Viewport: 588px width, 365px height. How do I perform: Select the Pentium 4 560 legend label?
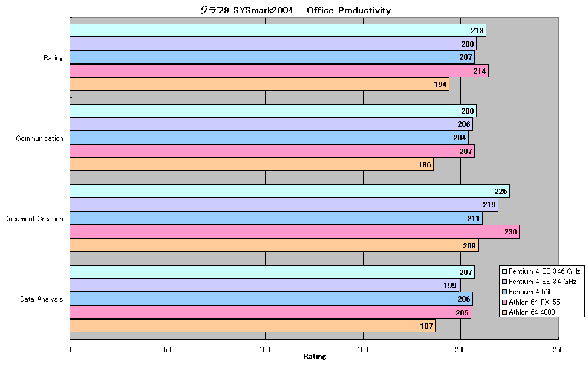tap(531, 292)
